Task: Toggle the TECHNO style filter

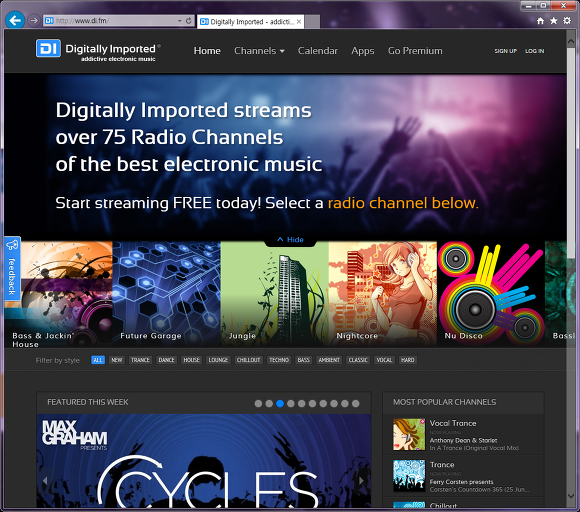Action: (x=279, y=360)
